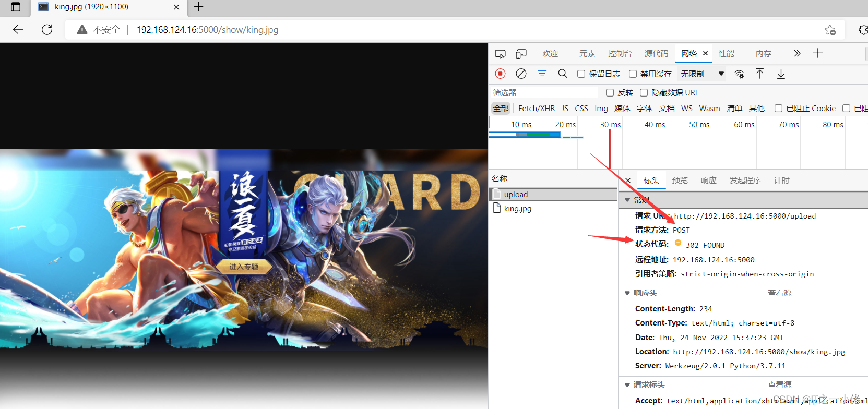Open the 控制台 console tab
Image resolution: width=868 pixels, height=409 pixels.
pyautogui.click(x=620, y=54)
